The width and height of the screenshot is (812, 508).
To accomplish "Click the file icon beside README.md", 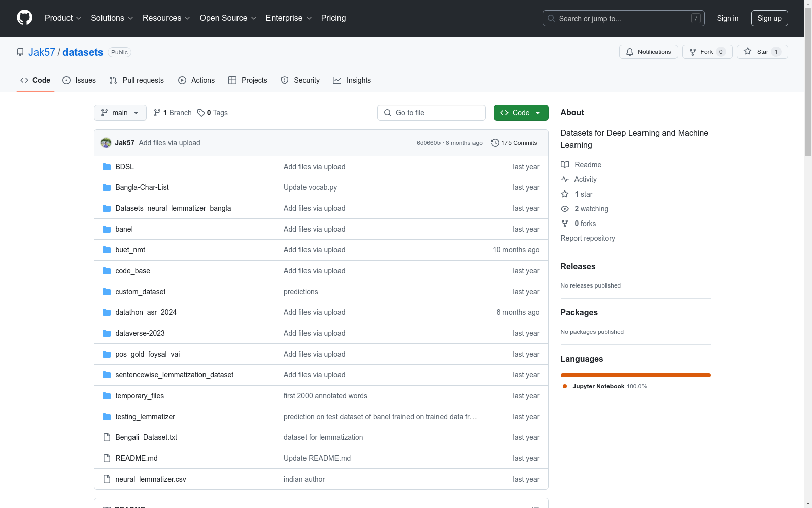I will click(x=107, y=458).
